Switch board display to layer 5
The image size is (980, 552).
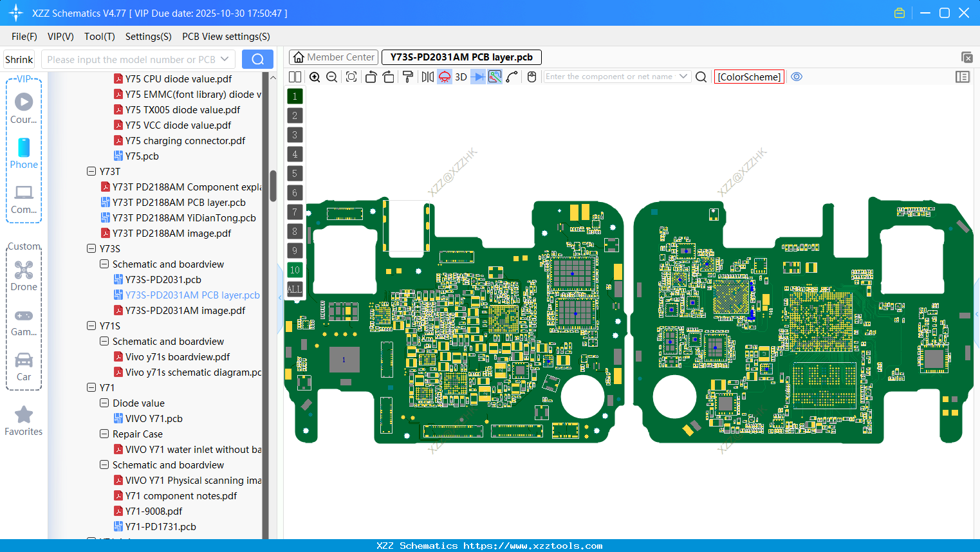(x=295, y=173)
